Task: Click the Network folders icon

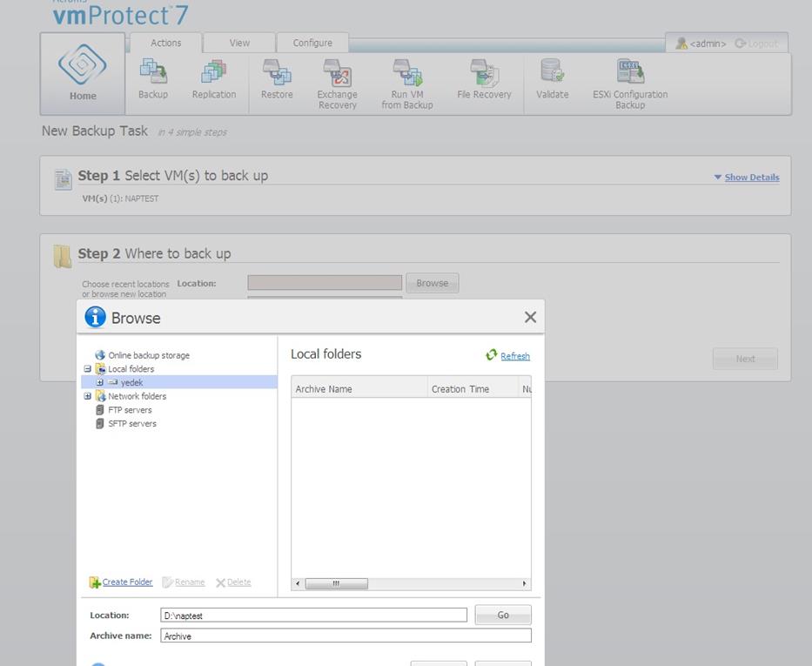Action: pos(100,396)
